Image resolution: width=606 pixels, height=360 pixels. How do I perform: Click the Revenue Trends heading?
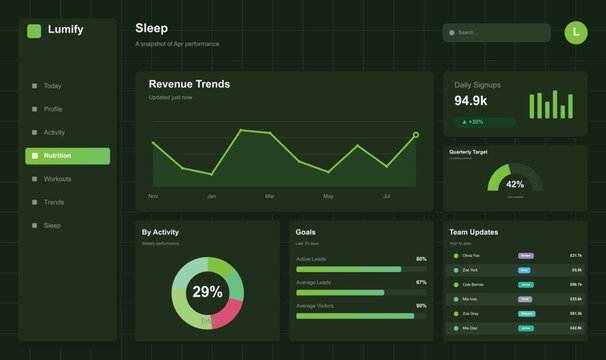click(189, 84)
